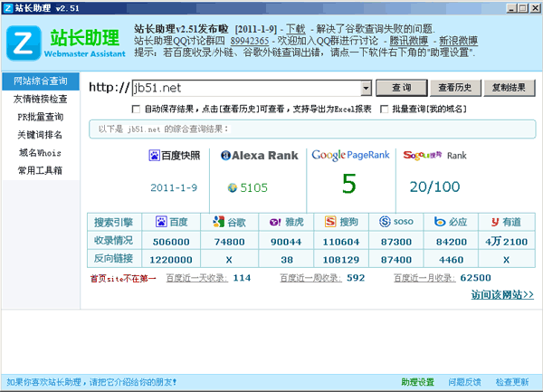Open PR批量查询 sidebar item
This screenshot has width=543, height=392.
(x=41, y=117)
